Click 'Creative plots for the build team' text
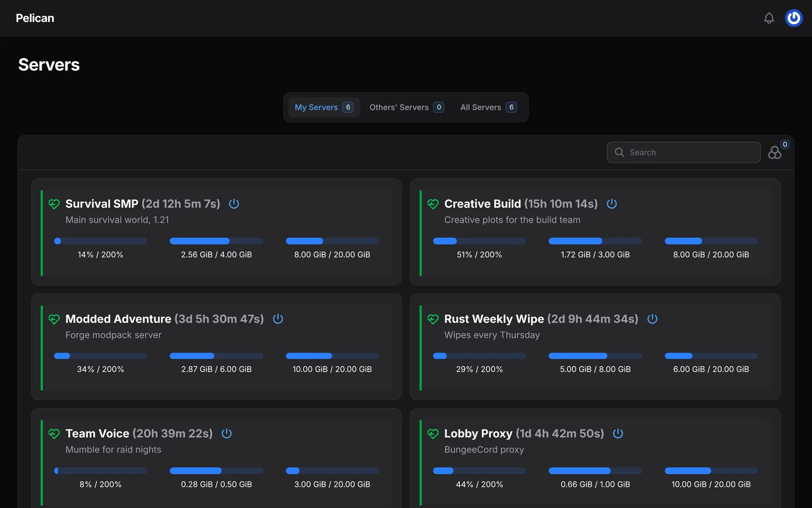812x508 pixels. tap(513, 220)
